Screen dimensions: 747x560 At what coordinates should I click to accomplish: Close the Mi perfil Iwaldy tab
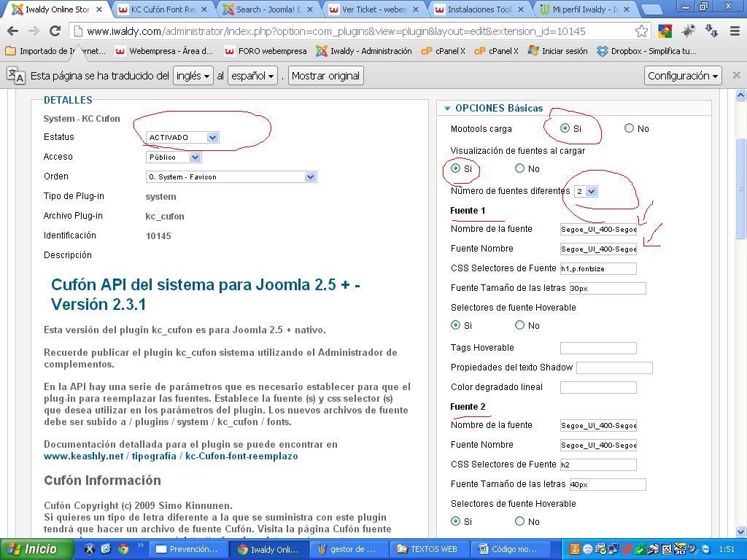627,9
